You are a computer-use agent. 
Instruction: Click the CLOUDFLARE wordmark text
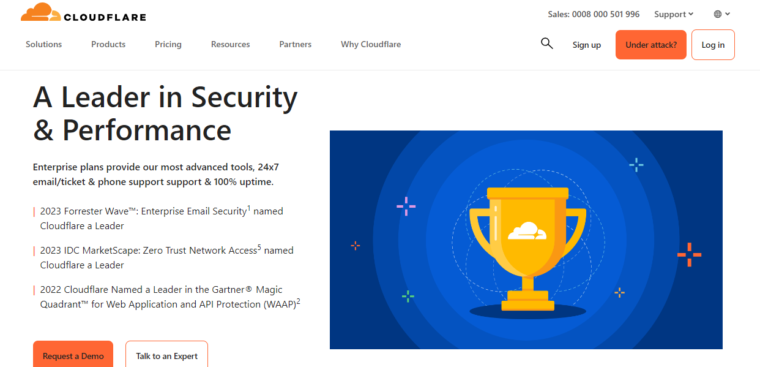(105, 17)
